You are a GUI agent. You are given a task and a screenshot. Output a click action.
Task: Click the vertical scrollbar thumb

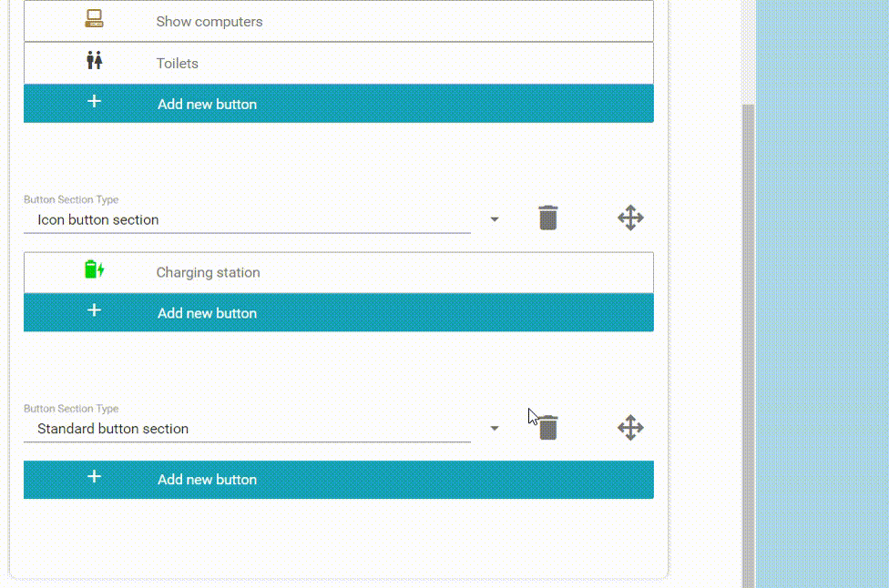pyautogui.click(x=749, y=346)
